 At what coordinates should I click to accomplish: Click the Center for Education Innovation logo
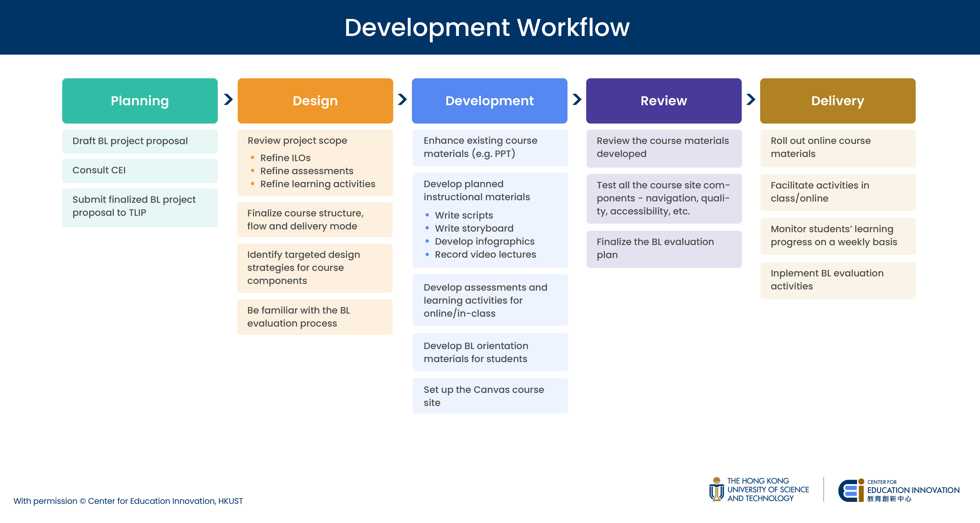point(899,490)
